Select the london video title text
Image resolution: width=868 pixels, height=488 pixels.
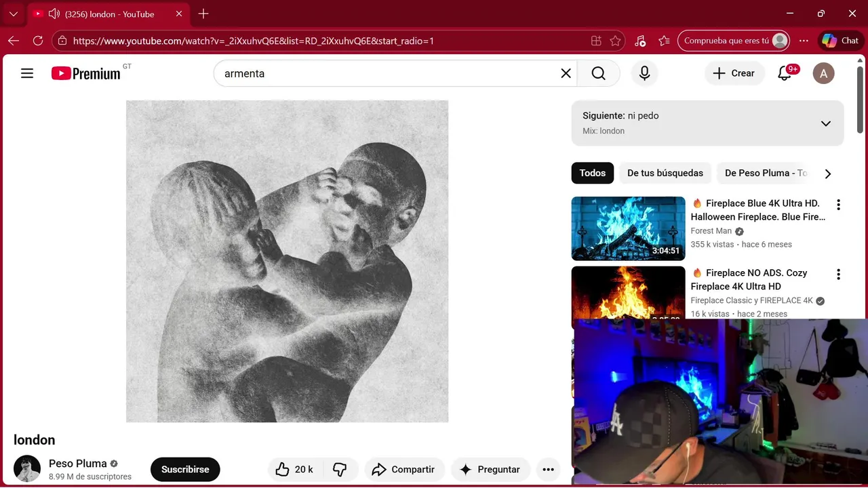click(35, 440)
